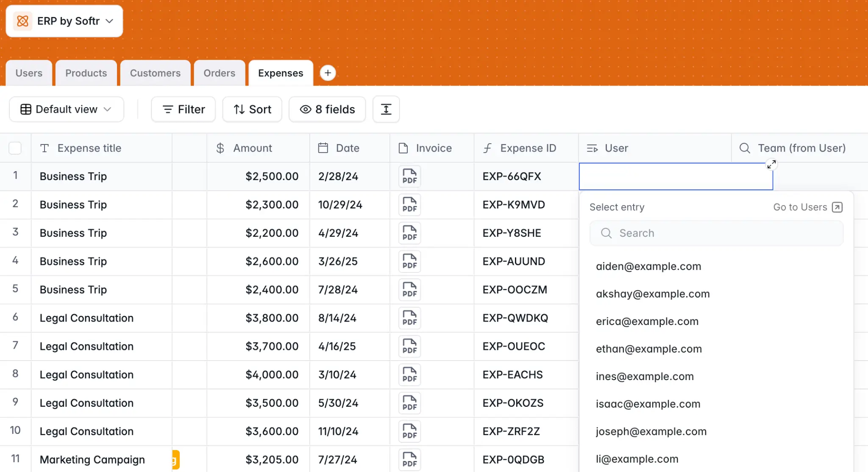Click the dollar icon in the Amount column header
This screenshot has height=472, width=868.
click(x=220, y=148)
